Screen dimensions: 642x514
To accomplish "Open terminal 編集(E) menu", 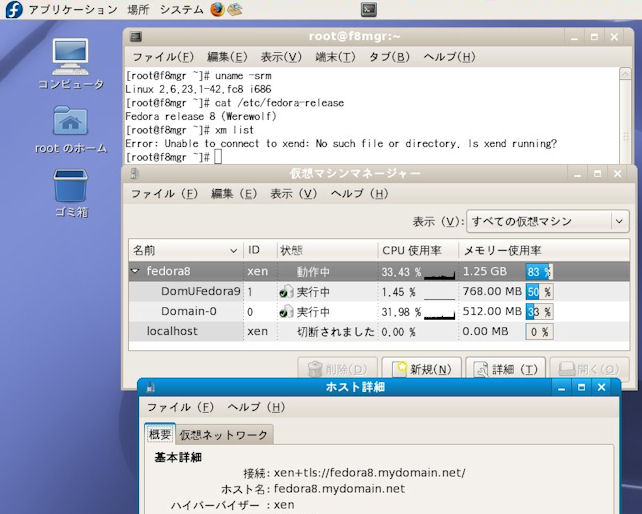I will 227,57.
